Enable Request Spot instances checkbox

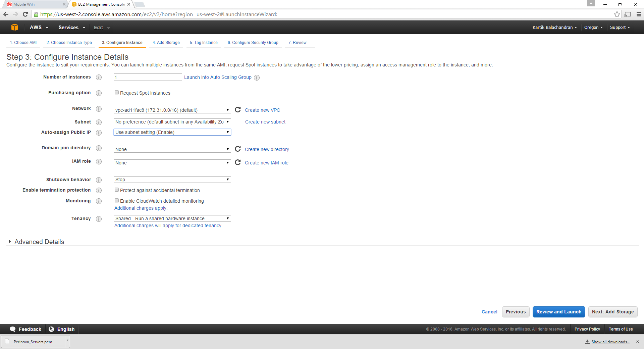[117, 92]
